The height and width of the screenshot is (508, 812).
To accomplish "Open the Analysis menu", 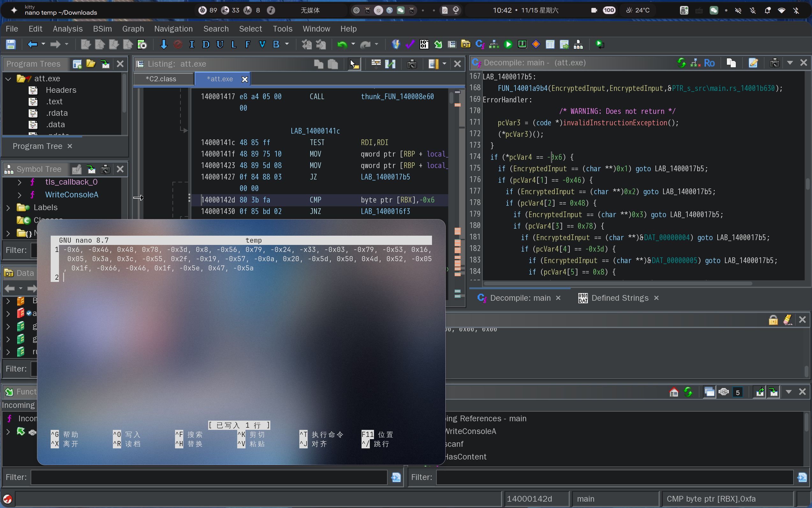I will [x=68, y=29].
